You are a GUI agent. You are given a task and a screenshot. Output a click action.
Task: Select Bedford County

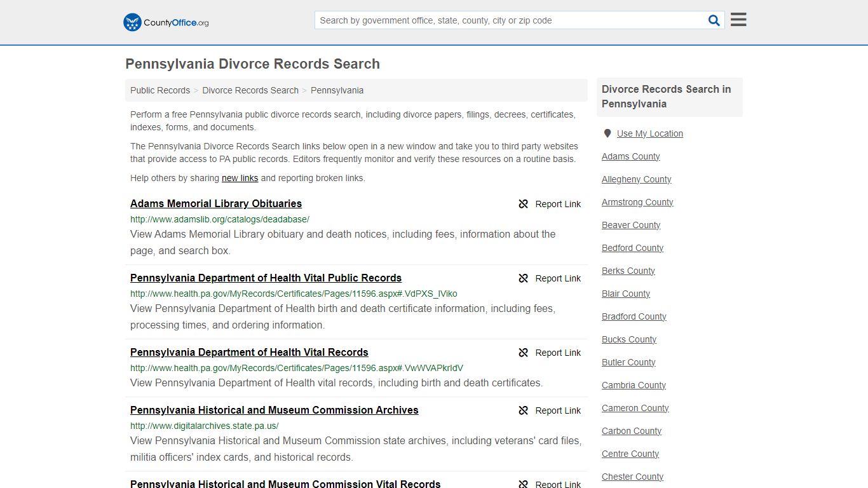pyautogui.click(x=632, y=248)
